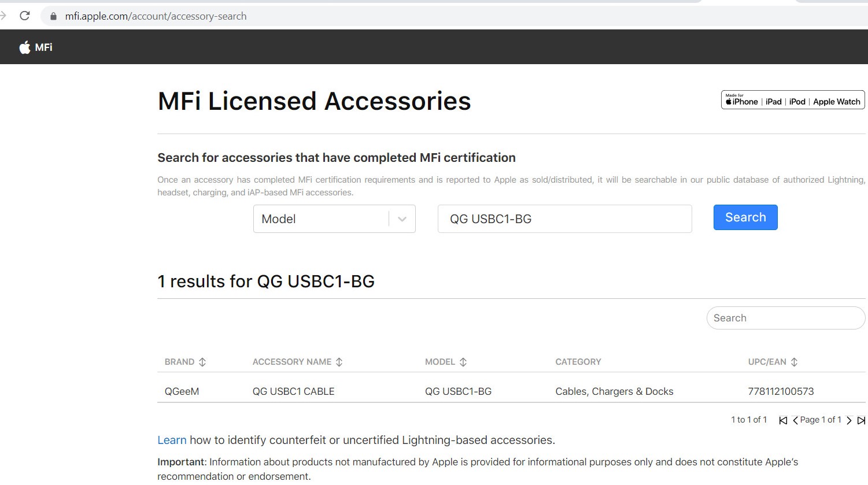Click the ACCESSORY NAME column header text
The image size is (868, 485).
point(292,362)
